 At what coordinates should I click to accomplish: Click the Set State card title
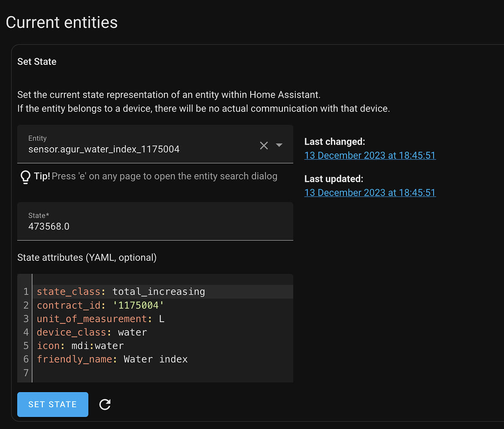tap(37, 62)
